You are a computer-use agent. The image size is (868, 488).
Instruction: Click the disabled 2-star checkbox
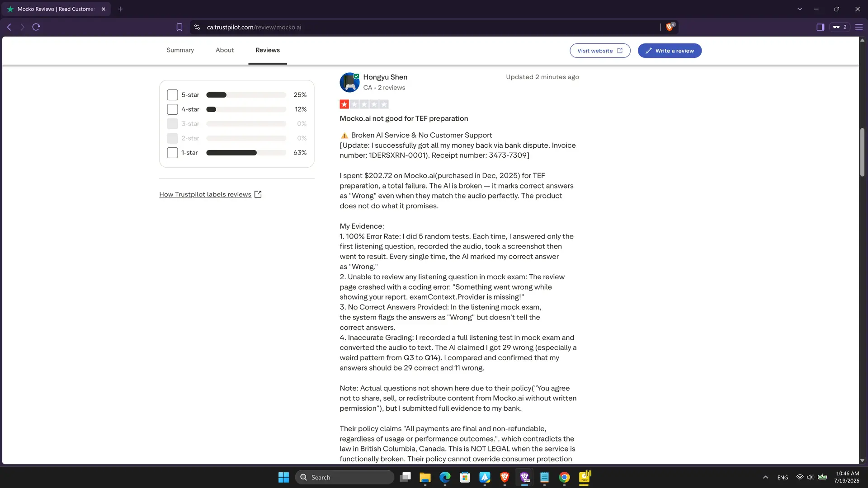click(172, 138)
